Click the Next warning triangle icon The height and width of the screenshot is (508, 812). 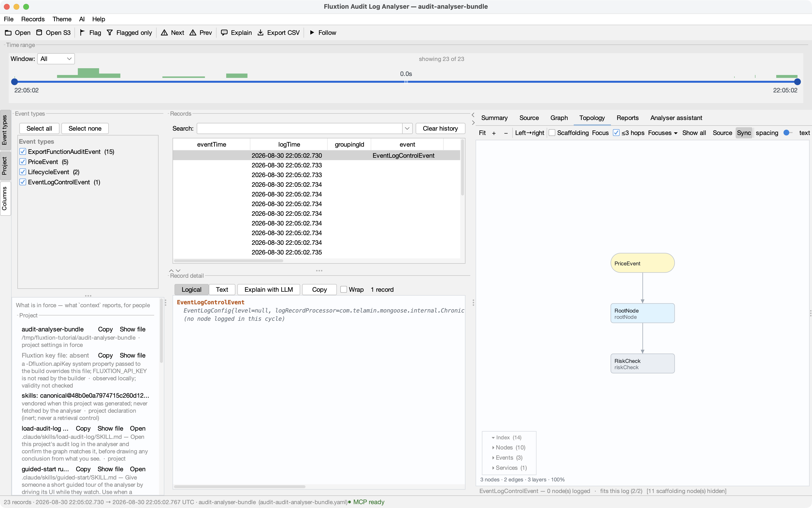coord(164,33)
